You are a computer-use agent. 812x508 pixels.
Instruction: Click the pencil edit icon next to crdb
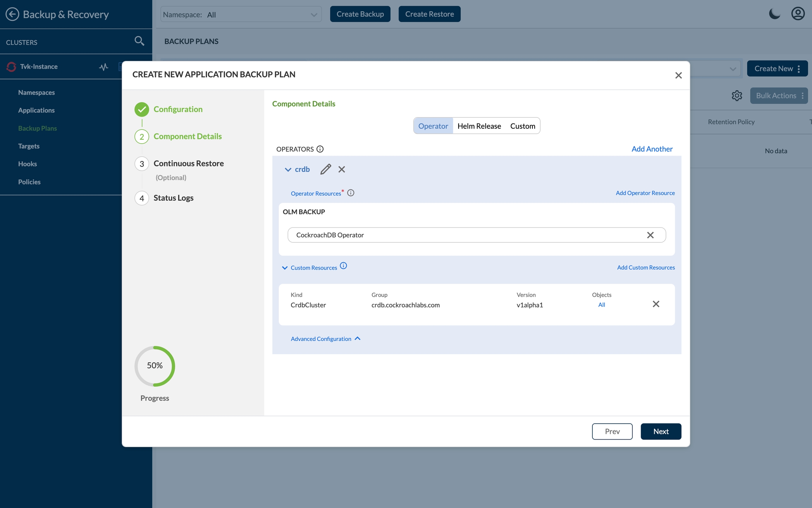pyautogui.click(x=325, y=169)
